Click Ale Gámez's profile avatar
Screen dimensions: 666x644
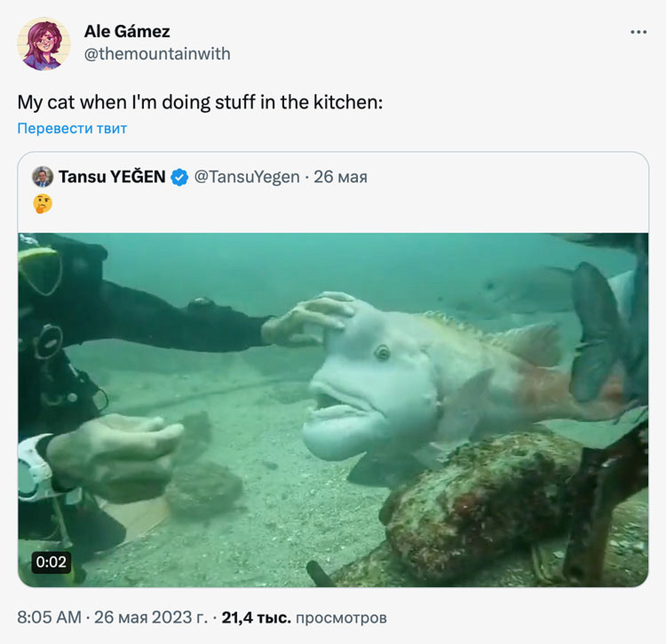click(44, 44)
